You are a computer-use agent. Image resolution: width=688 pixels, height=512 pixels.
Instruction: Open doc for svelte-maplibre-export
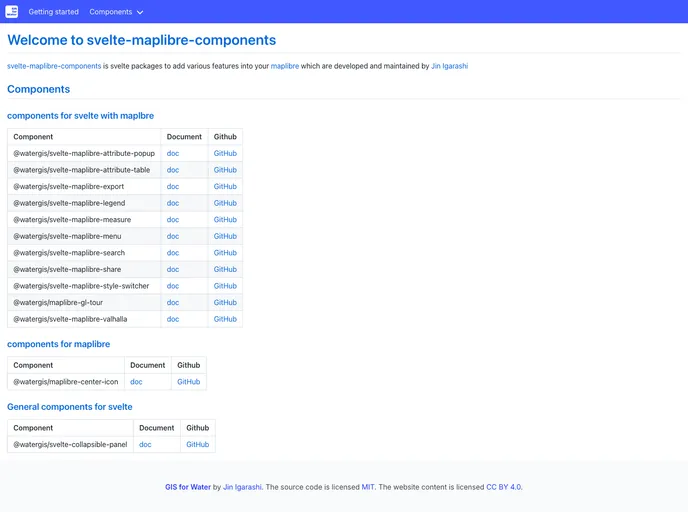coord(173,186)
